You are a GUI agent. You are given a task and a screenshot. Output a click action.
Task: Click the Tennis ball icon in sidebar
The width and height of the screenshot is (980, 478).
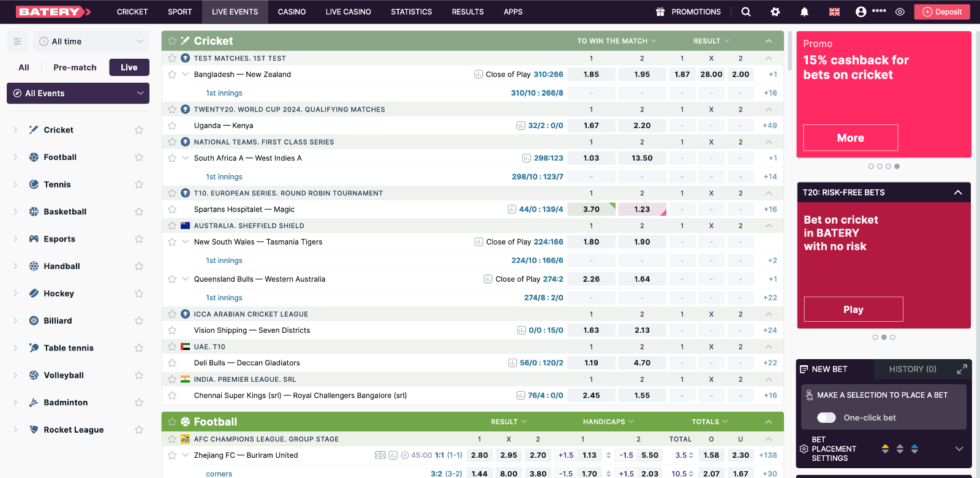coord(34,184)
